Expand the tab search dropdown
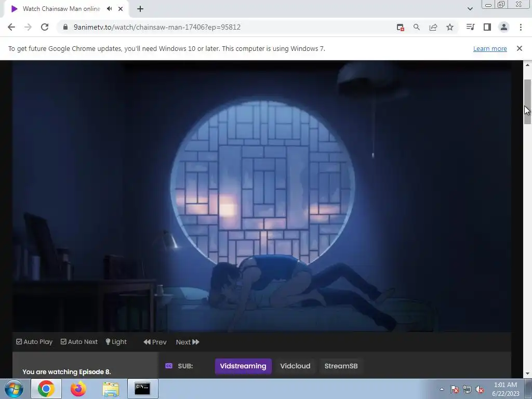The width and height of the screenshot is (532, 399). pyautogui.click(x=470, y=9)
